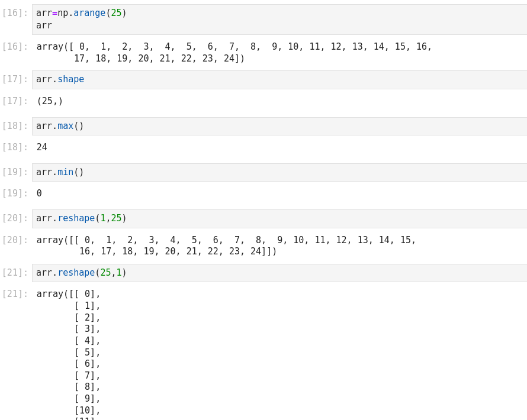Click the 1D array output of cell 16

click(x=234, y=53)
